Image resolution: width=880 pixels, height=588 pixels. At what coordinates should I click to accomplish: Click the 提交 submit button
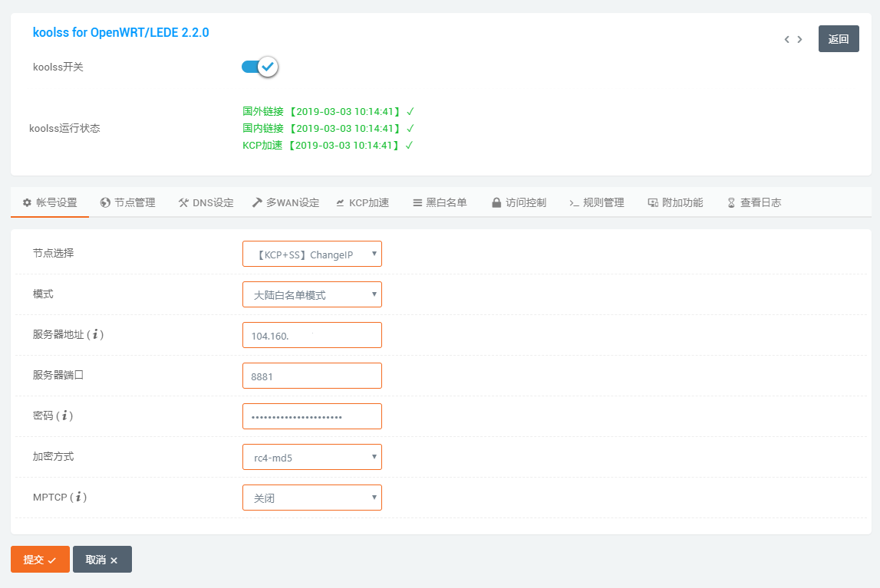click(40, 560)
